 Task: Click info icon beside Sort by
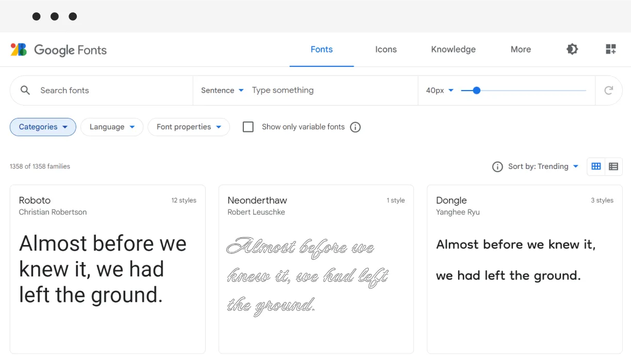click(497, 167)
